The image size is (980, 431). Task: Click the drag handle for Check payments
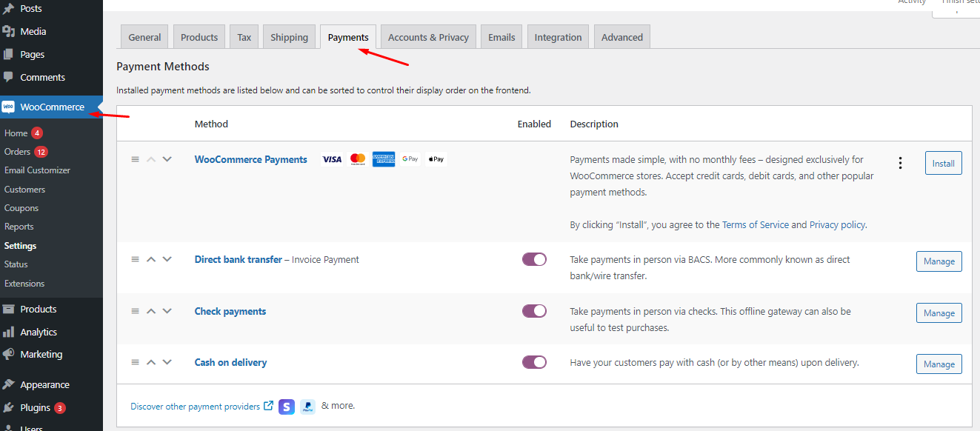pos(135,311)
